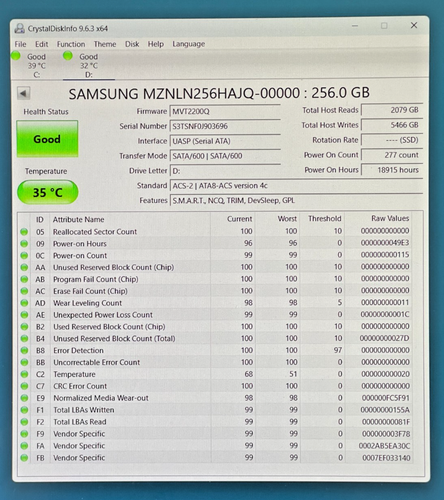Select the Unused Reserved Block Count (Total) row

pyautogui.click(x=216, y=339)
